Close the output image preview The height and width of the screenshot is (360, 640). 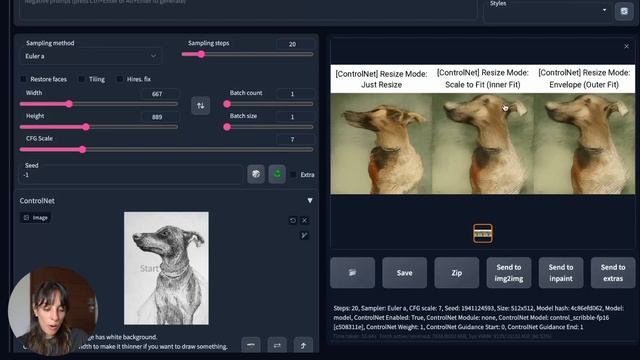627,47
